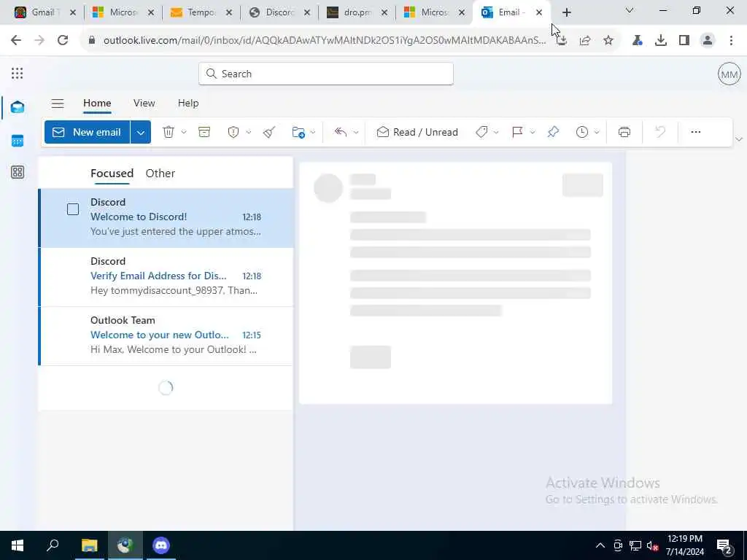Click the browser address bar URL
747x560 pixels.
point(324,41)
